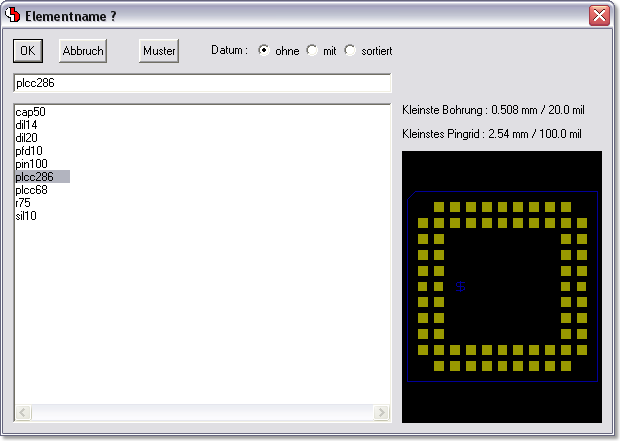This screenshot has height=441, width=620.
Task: Select pin100 list entry
Action: click(31, 164)
